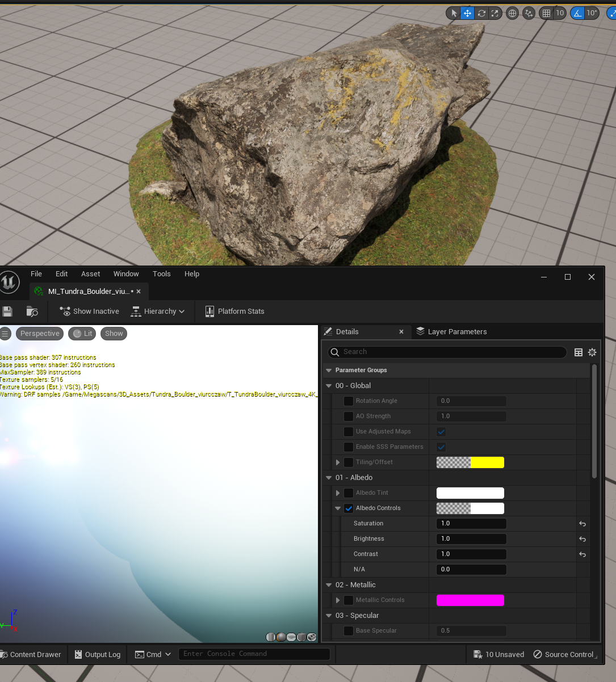This screenshot has width=616, height=682.
Task: Open grid snap size value 10
Action: pyautogui.click(x=560, y=13)
